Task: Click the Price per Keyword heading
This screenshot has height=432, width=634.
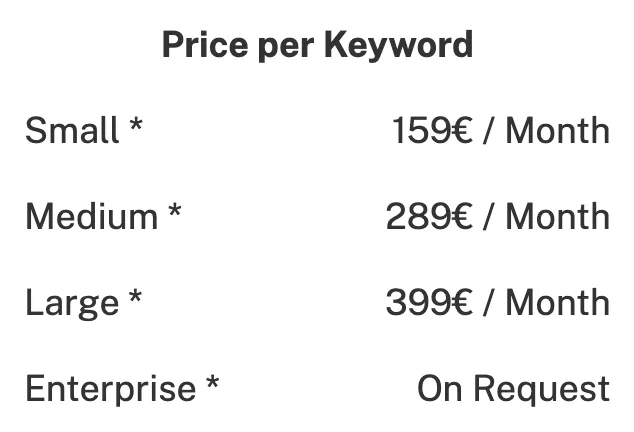Action: (317, 45)
